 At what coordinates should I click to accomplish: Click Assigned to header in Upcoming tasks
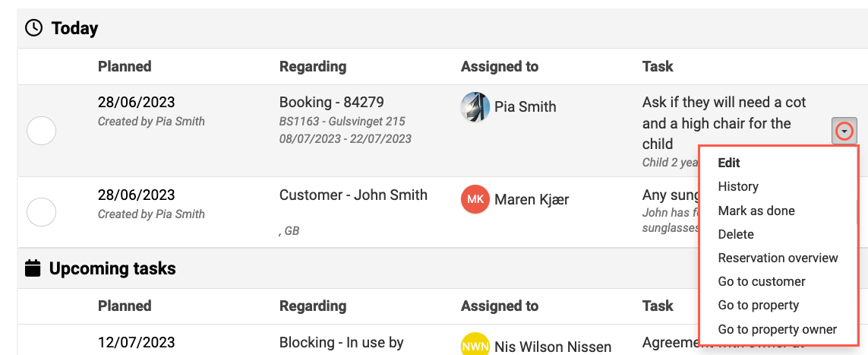tap(500, 306)
